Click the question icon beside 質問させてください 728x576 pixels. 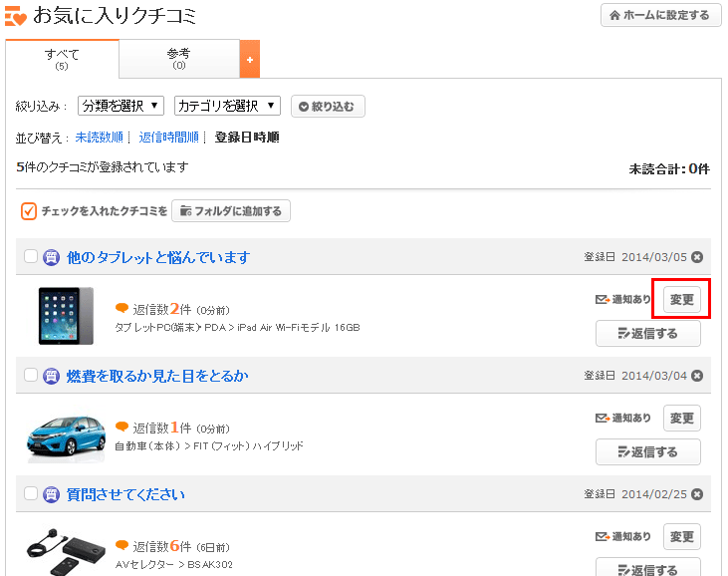click(x=51, y=494)
